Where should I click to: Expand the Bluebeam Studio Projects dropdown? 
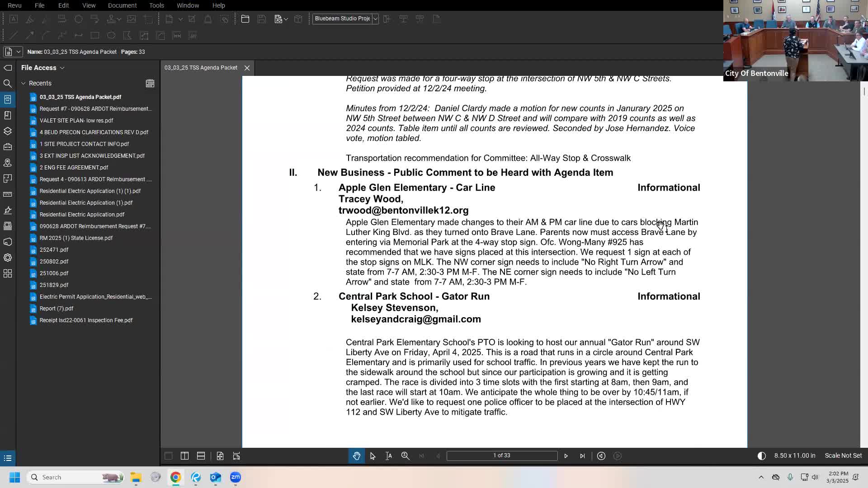tap(375, 19)
